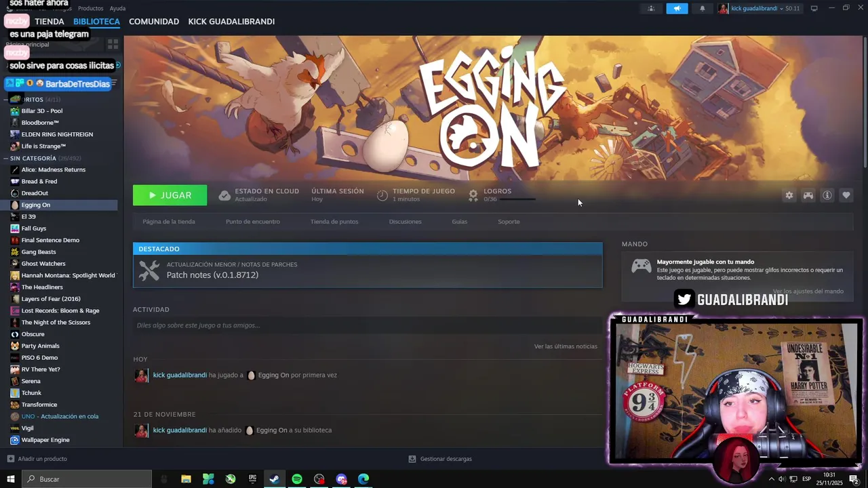Open game settings gear icon
The height and width of the screenshot is (488, 868).
[x=789, y=195]
